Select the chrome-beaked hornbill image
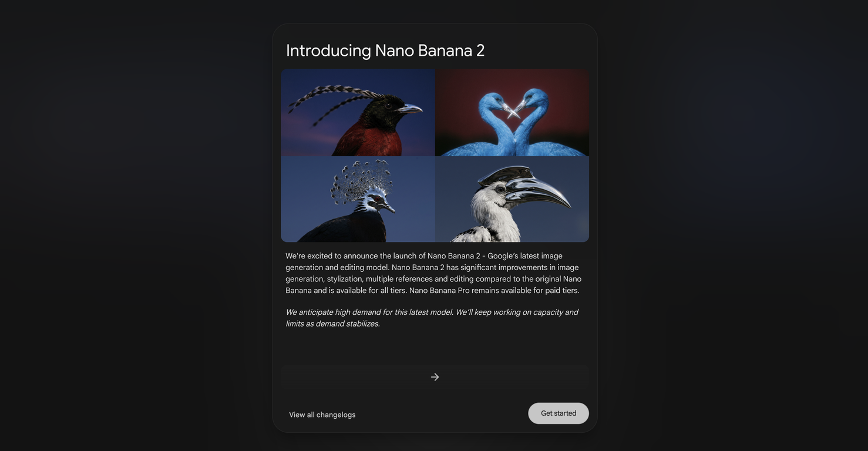 pos(512,199)
